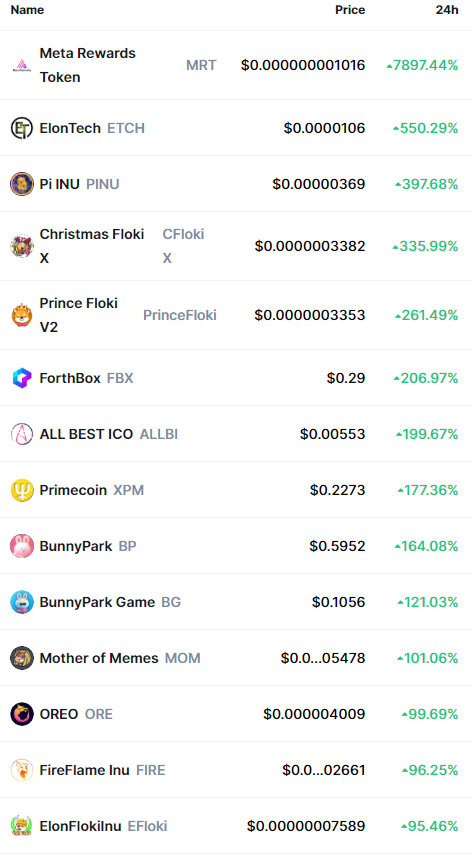
Task: Open the Pi INU coin icon
Action: pos(22,184)
